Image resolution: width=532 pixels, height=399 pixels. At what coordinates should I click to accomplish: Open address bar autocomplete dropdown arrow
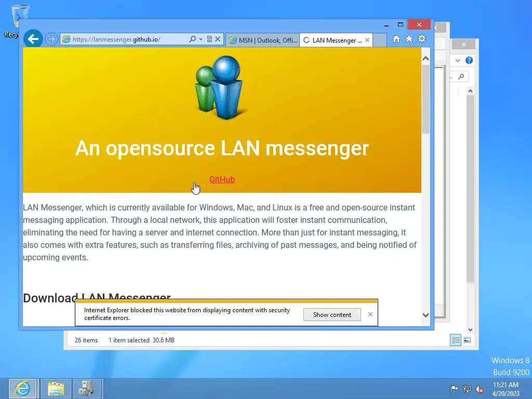(x=201, y=39)
